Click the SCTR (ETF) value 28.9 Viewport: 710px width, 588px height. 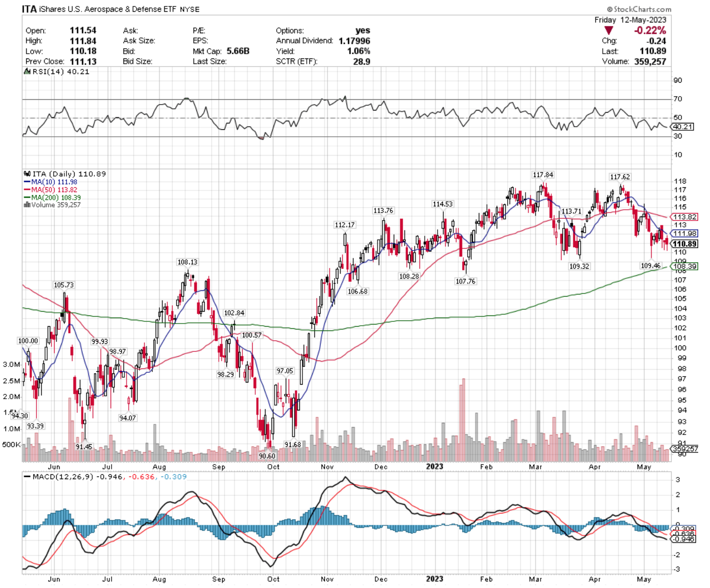361,61
